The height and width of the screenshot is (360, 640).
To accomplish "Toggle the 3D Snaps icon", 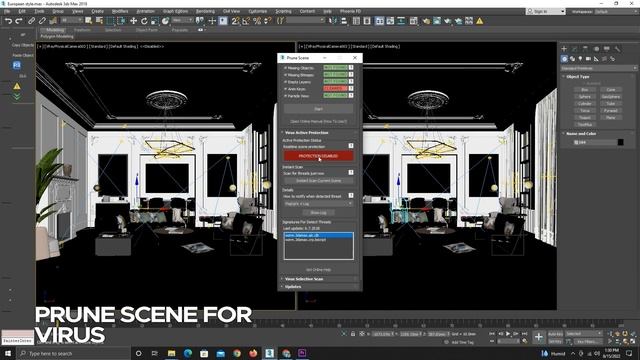I will [235, 21].
